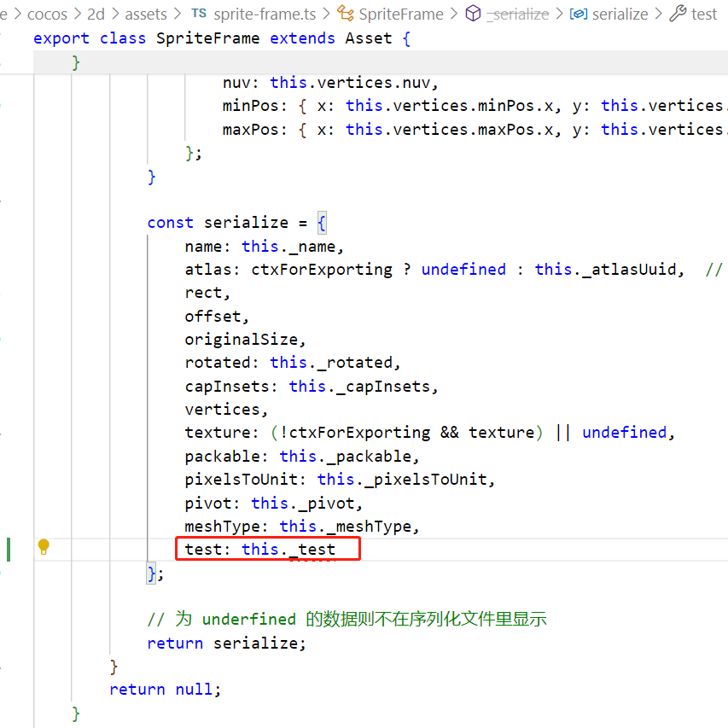728x728 pixels.
Task: Click 'ctxForExporting' in the atlas line
Action: [x=322, y=270]
